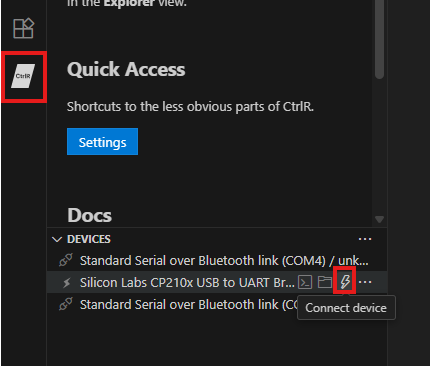Open the CtrlR sidebar icon

pyautogui.click(x=23, y=76)
